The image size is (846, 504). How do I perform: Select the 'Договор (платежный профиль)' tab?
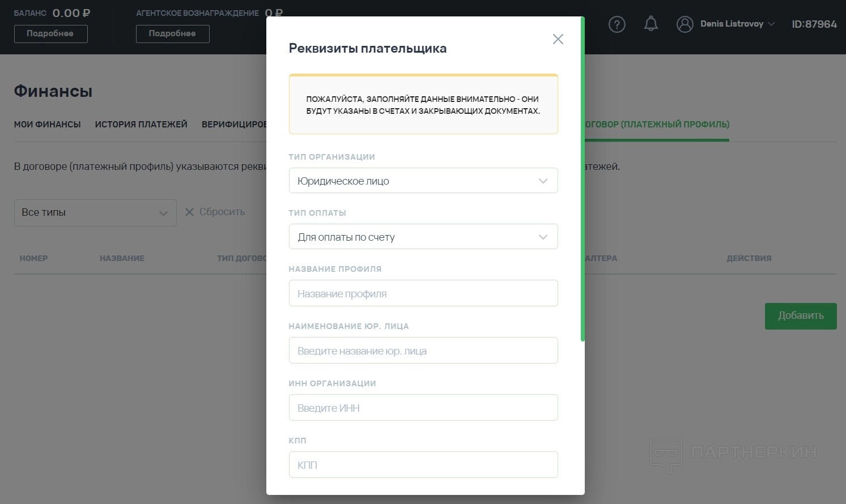point(657,125)
